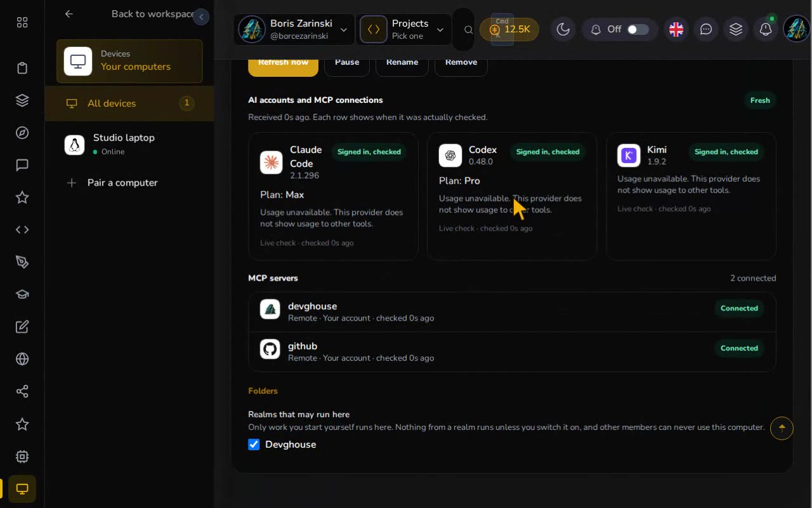Open the English flag language selector
This screenshot has height=508, width=812.
[x=676, y=29]
